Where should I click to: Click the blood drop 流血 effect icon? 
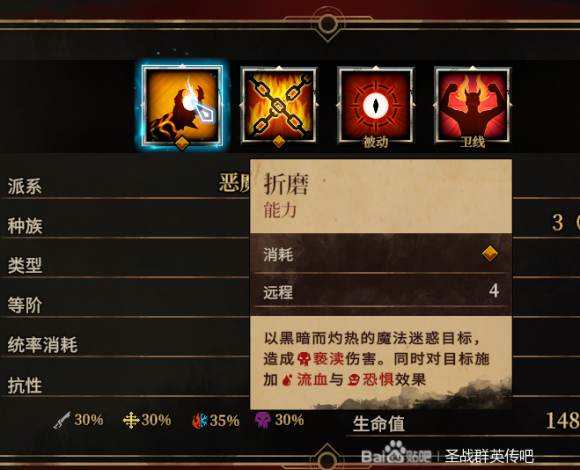click(x=287, y=380)
